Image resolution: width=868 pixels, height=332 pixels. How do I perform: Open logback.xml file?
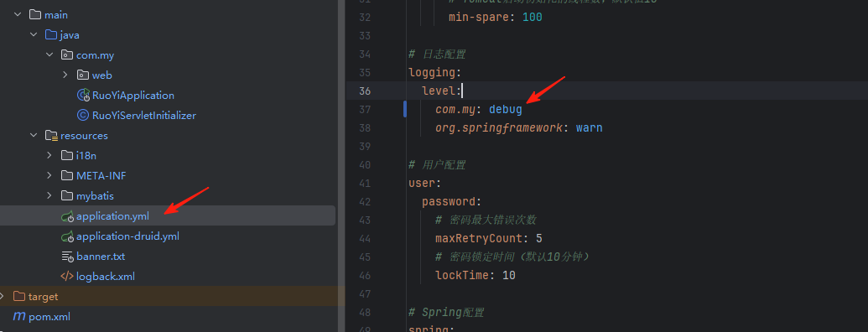click(x=105, y=276)
